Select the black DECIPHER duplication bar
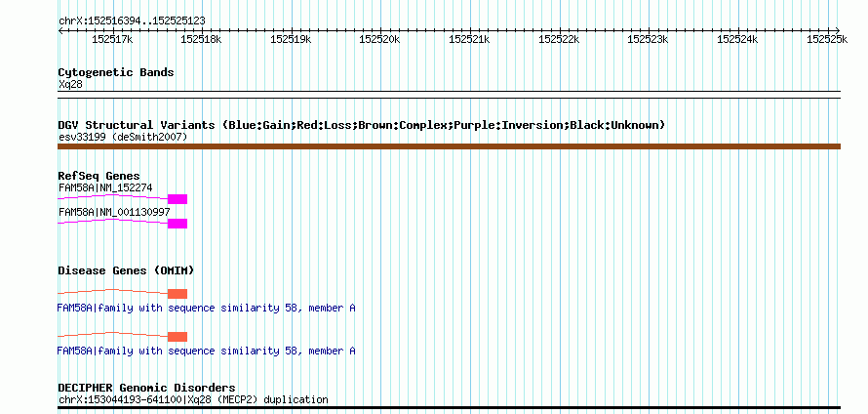Image resolution: width=868 pixels, height=414 pixels. 449,408
